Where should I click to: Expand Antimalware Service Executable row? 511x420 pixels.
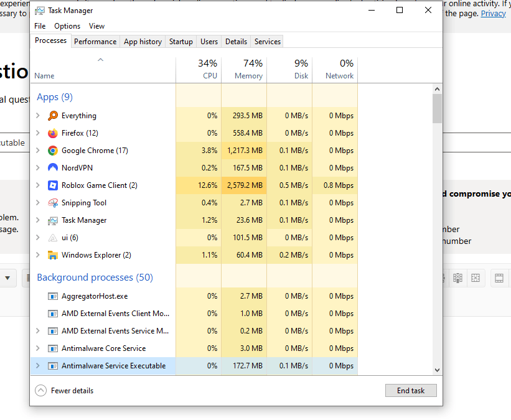pos(38,366)
